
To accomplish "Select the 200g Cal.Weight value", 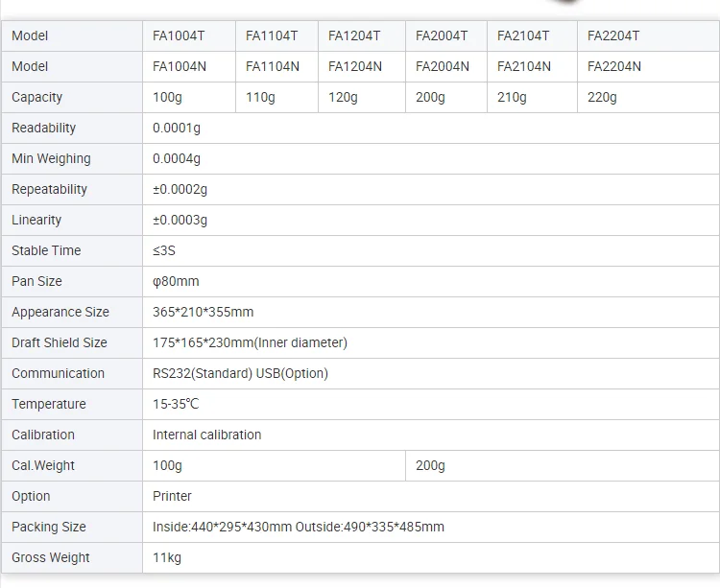I will pyautogui.click(x=430, y=465).
